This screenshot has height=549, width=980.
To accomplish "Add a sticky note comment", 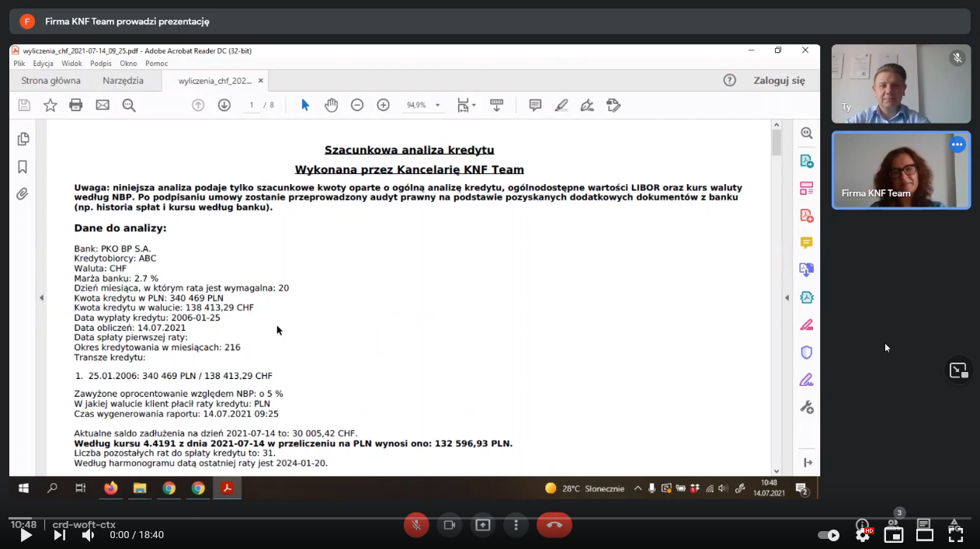I will (535, 105).
